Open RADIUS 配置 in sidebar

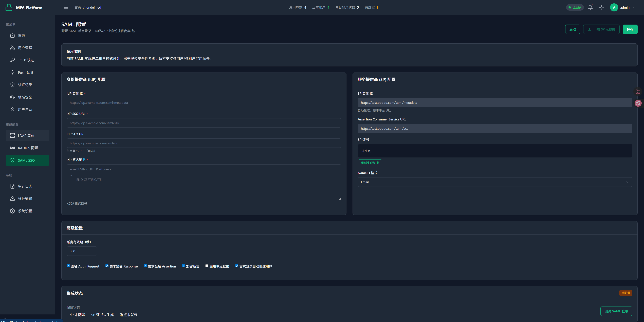click(x=28, y=148)
